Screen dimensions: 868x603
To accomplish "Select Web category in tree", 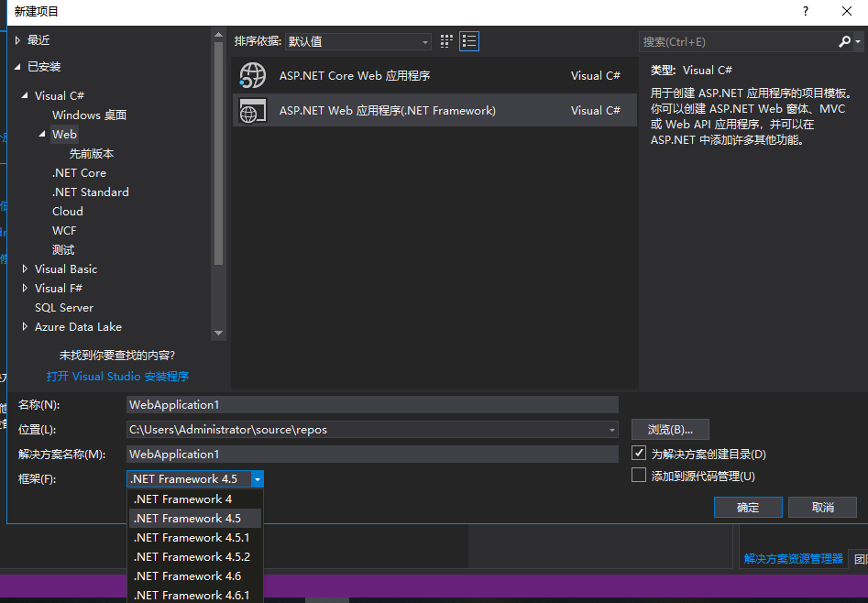I will (64, 134).
